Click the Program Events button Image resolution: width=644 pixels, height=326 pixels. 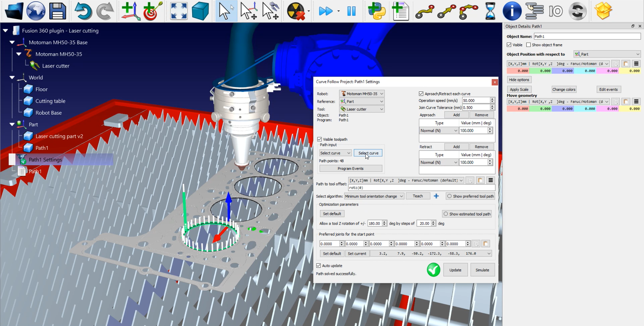click(351, 169)
